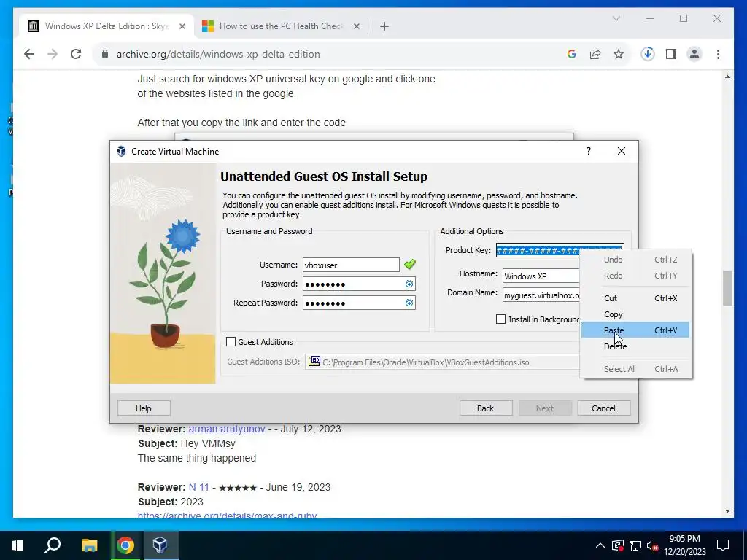The height and width of the screenshot is (560, 747).
Task: Click the Hostname field
Action: [x=541, y=276]
